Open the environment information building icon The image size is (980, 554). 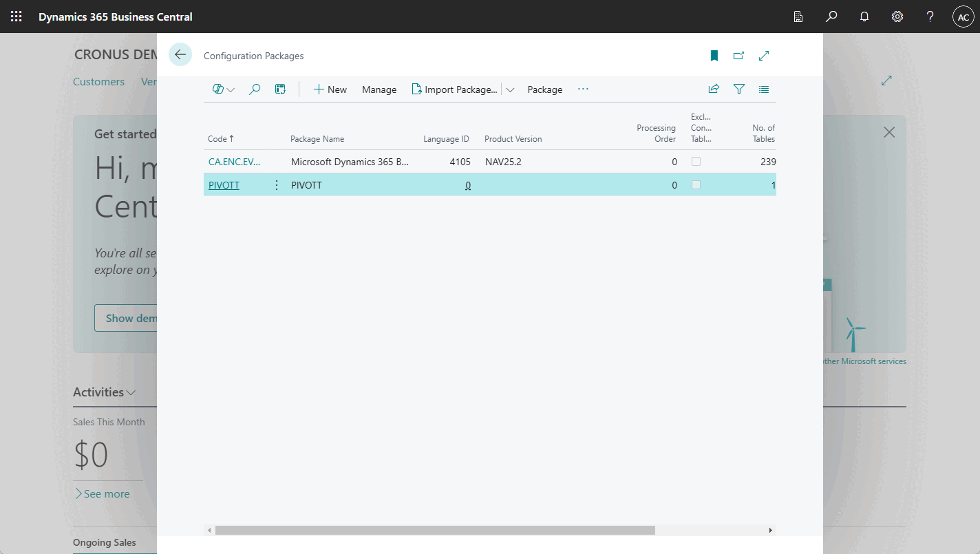[x=798, y=17]
